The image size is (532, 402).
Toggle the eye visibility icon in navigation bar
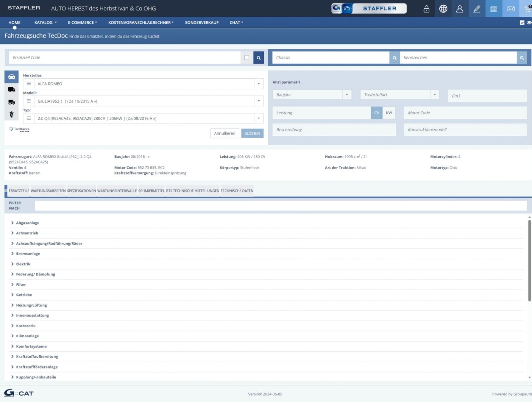(529, 22)
